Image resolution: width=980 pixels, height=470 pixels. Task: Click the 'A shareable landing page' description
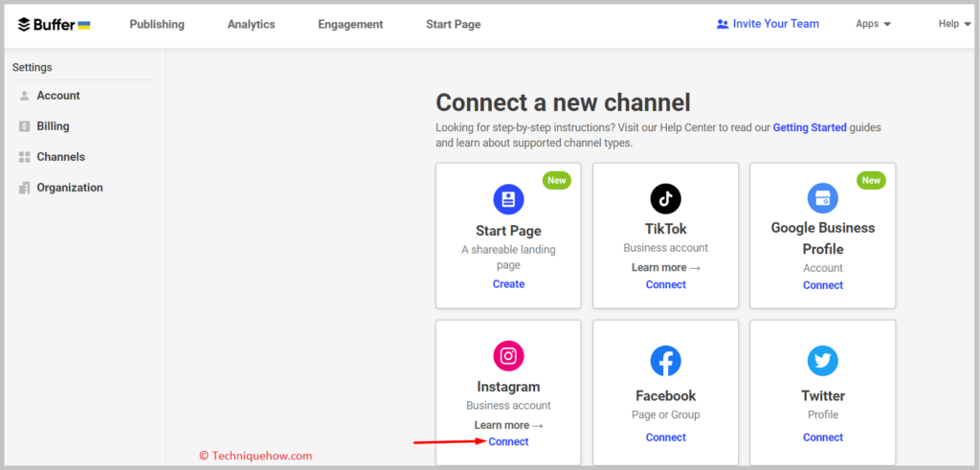(508, 257)
